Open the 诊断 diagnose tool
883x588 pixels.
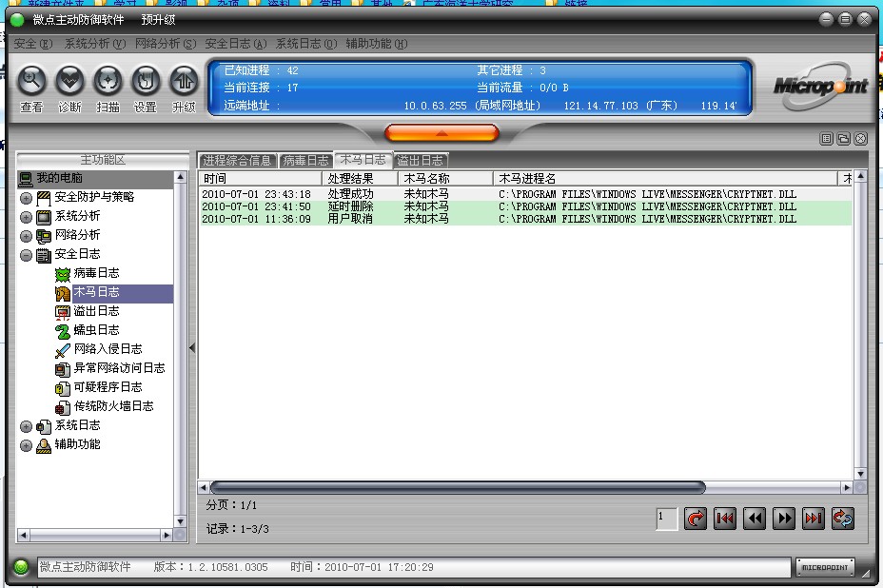point(69,81)
